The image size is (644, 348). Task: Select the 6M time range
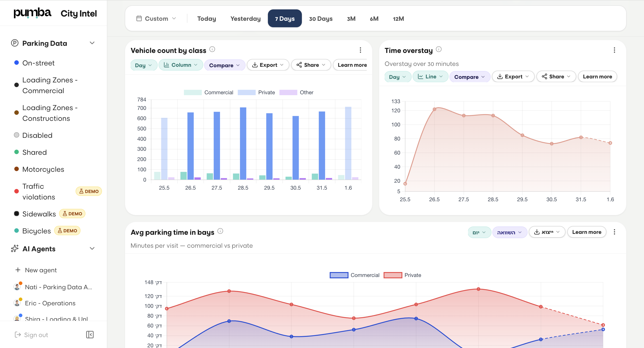[x=374, y=19]
